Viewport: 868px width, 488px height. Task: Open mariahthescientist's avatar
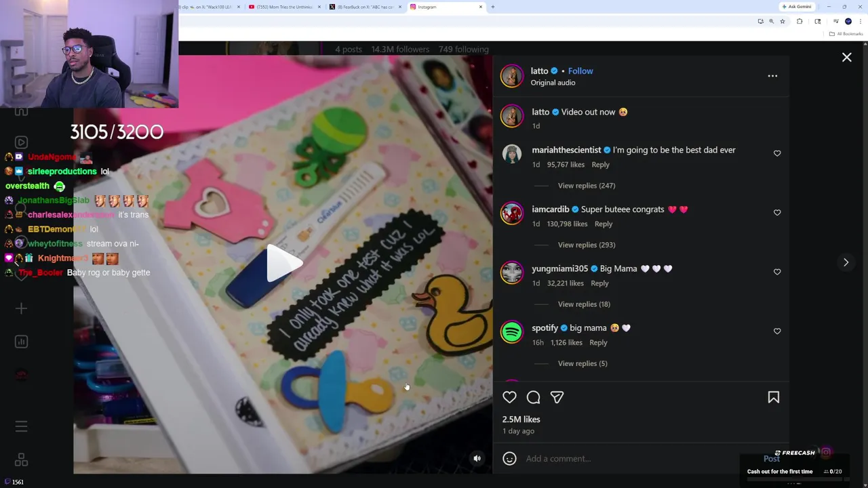pos(512,154)
